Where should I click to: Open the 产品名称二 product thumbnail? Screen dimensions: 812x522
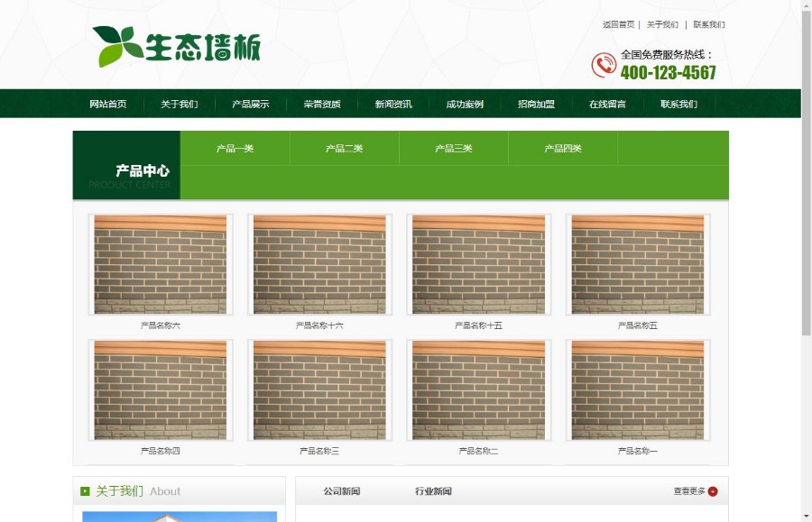(478, 390)
